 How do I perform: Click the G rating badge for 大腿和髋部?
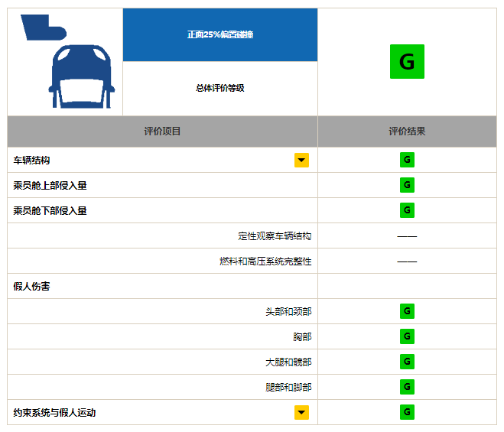[x=407, y=362]
